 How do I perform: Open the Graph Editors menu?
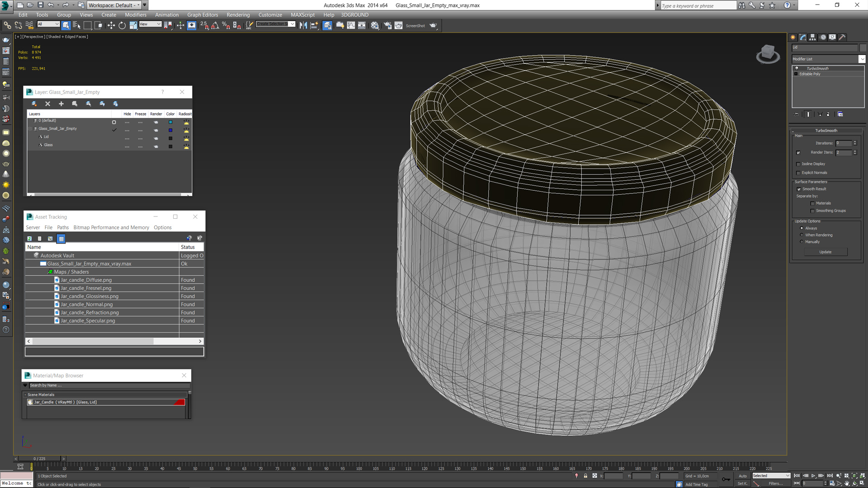tap(203, 15)
